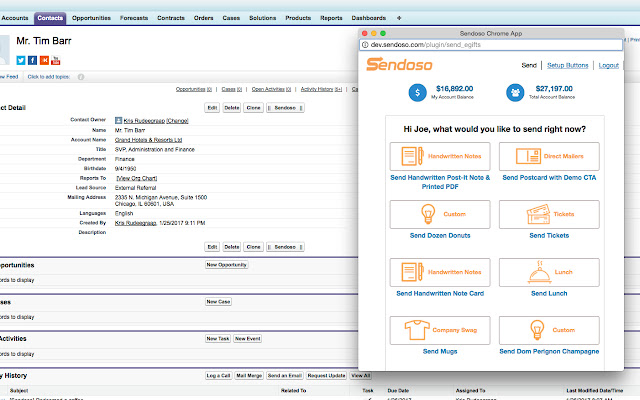Open the add tab plus menu
Screen dimensions: 640x400
(399, 18)
